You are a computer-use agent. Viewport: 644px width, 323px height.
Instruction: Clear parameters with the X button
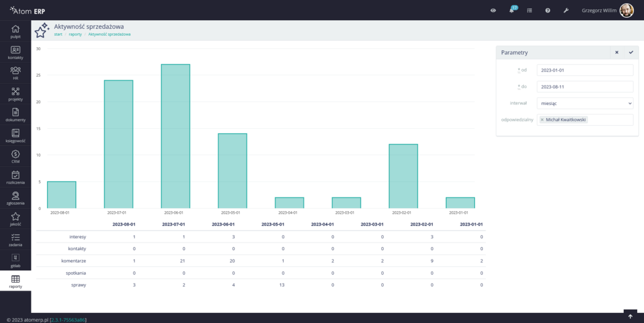616,53
